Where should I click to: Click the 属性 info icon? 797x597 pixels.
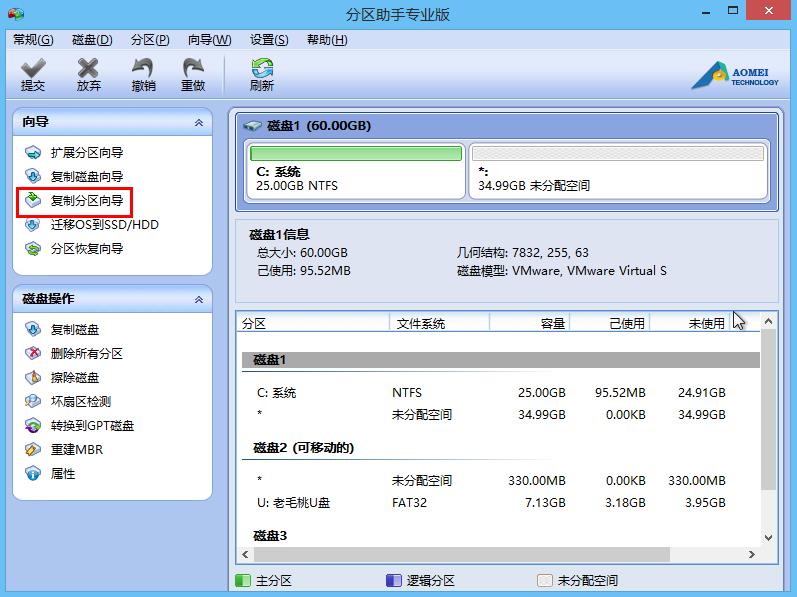[33, 474]
